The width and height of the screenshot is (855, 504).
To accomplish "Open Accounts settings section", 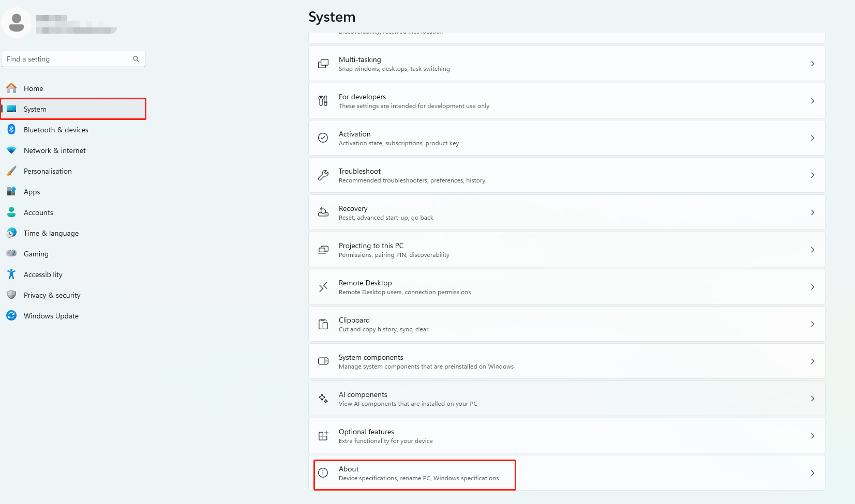I will coord(73,212).
